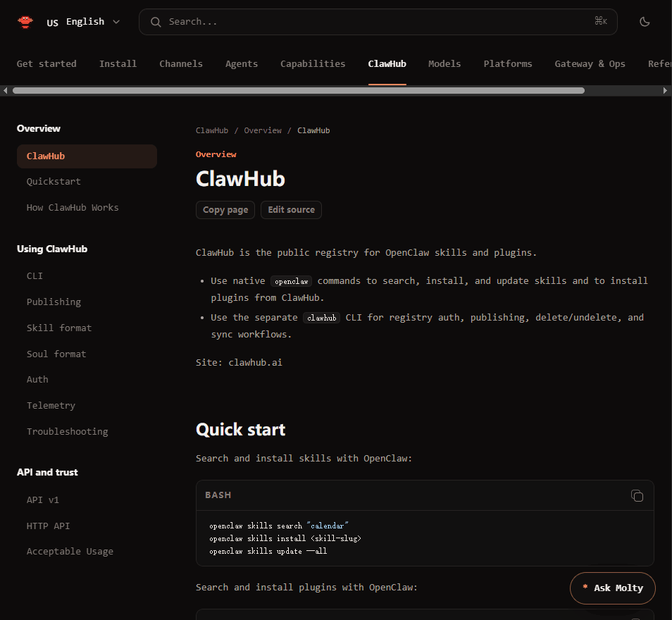The height and width of the screenshot is (620, 672).
Task: Click the inline openclaw code chip
Action: pos(292,281)
